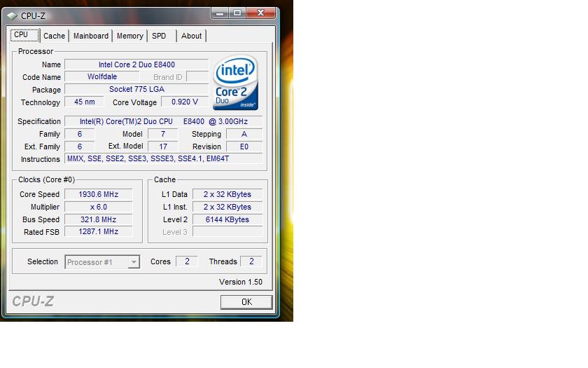Image resolution: width=588 pixels, height=368 pixels.
Task: Click the Ext. Model value 17
Action: 162,146
